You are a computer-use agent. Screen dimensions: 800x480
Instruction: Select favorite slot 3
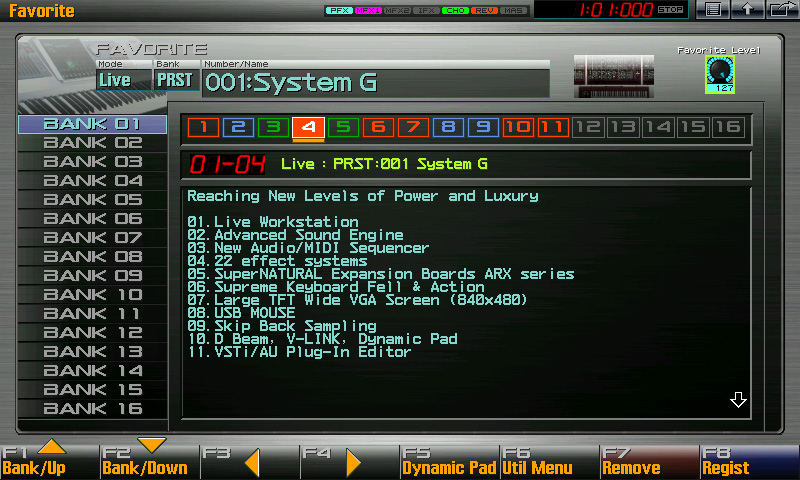pyautogui.click(x=273, y=127)
